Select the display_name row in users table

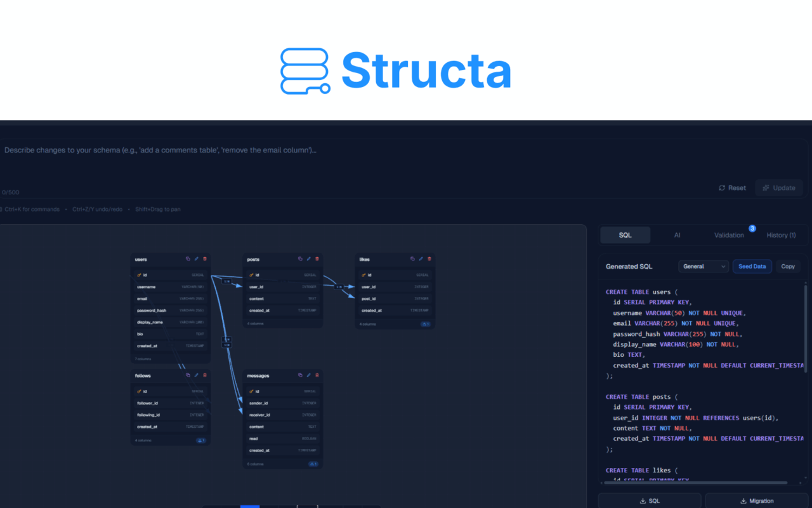169,322
